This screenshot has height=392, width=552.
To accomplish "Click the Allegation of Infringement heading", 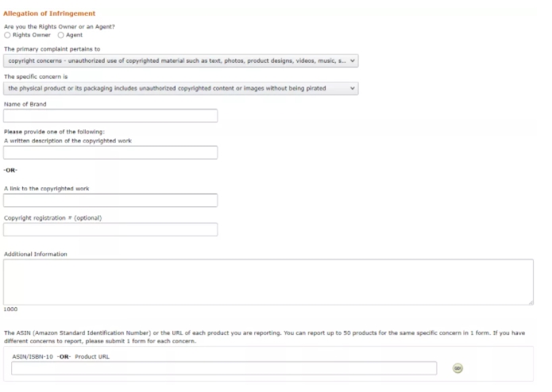I will (49, 13).
